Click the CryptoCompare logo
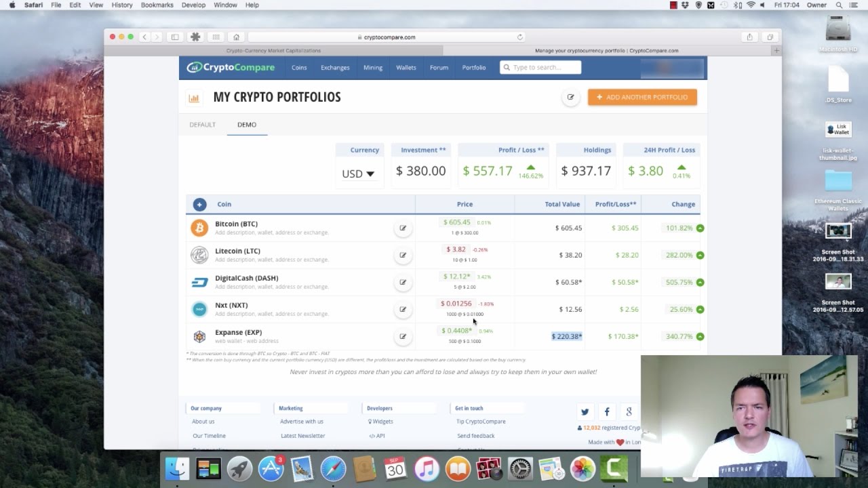Image resolution: width=868 pixels, height=488 pixels. pyautogui.click(x=231, y=67)
